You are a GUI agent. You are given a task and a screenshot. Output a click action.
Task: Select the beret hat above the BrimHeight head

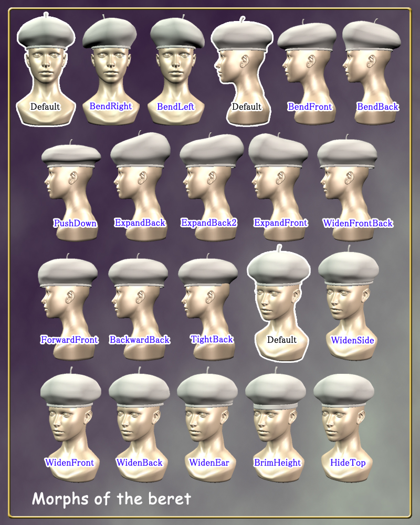(276, 389)
